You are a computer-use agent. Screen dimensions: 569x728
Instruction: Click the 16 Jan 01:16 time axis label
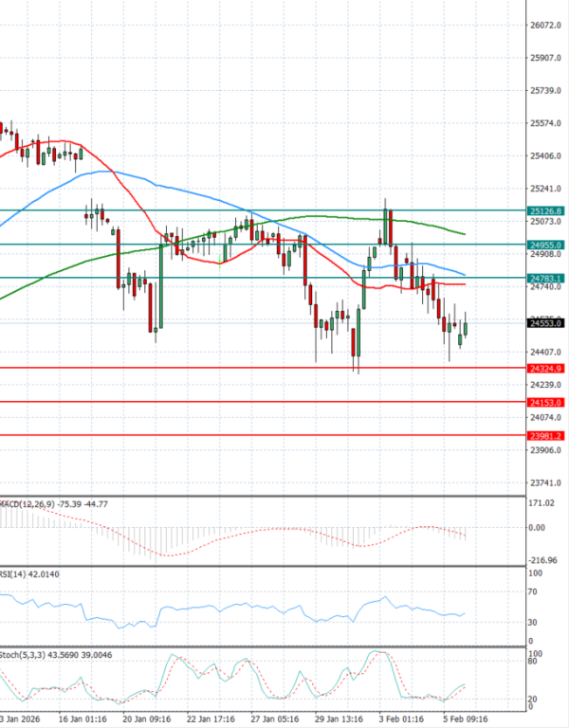coord(83,719)
